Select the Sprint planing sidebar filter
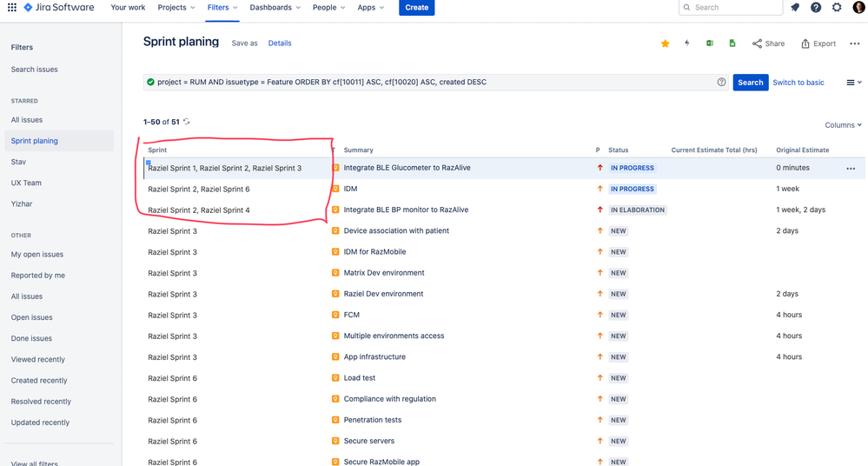This screenshot has width=868, height=466. coord(59,141)
